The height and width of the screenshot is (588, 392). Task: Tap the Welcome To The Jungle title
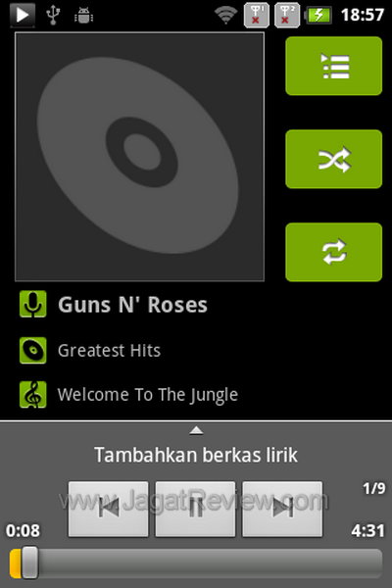[148, 395]
